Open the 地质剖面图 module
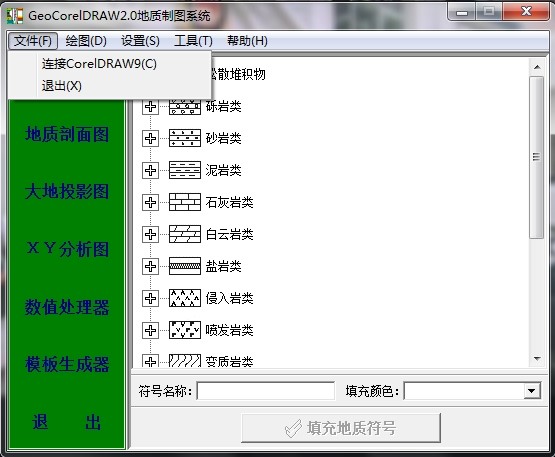Image resolution: width=555 pixels, height=457 pixels. [x=67, y=135]
